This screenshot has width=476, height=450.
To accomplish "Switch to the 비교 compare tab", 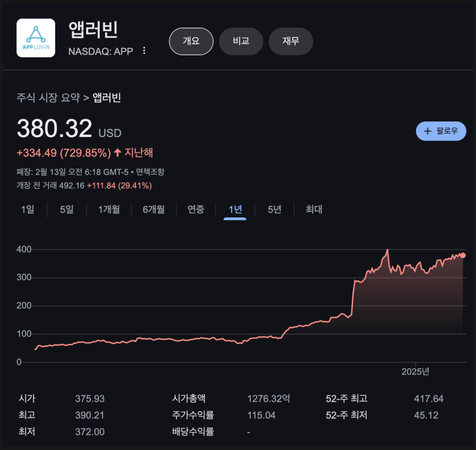I will 241,41.
